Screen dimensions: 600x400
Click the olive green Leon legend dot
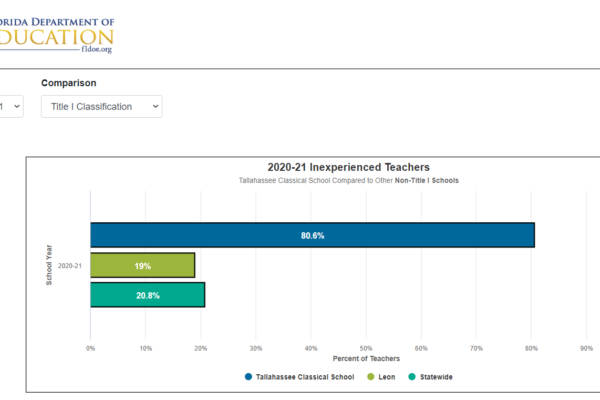coord(370,377)
